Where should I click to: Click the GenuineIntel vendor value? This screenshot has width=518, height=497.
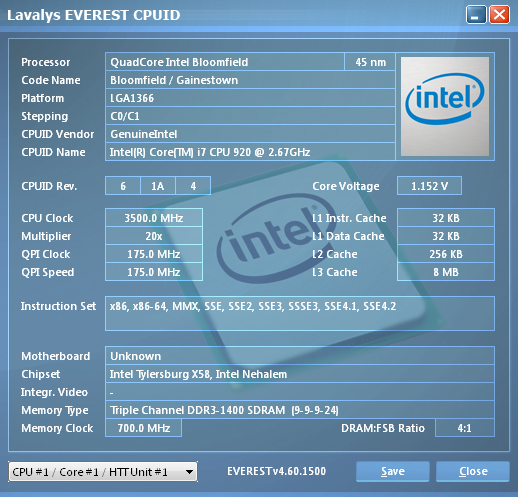tap(250, 134)
